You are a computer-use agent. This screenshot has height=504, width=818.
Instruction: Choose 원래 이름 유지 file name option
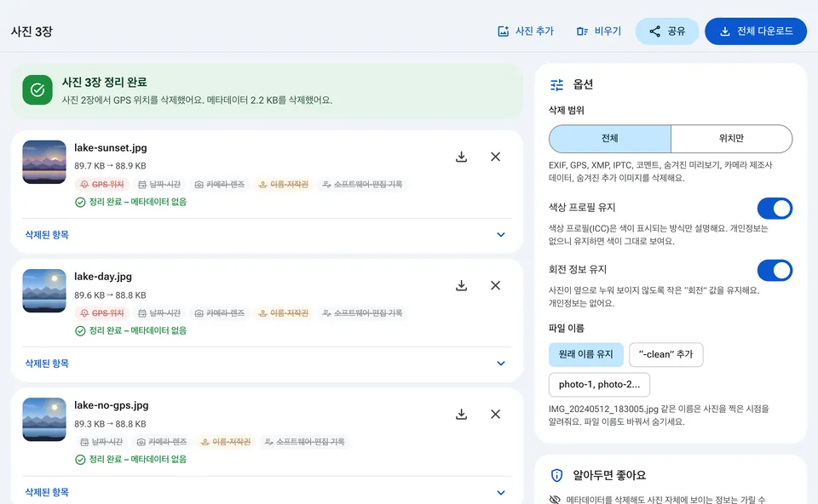[x=586, y=354]
